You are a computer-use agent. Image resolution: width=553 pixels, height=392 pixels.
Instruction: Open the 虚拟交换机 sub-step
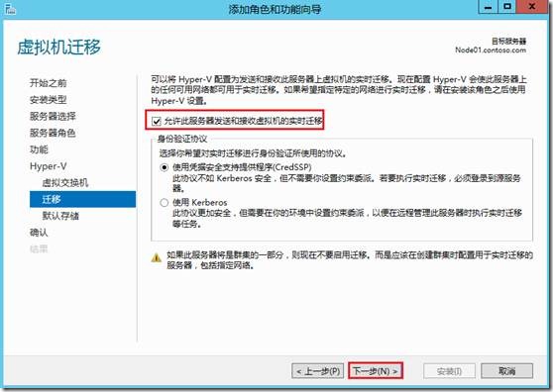click(65, 183)
